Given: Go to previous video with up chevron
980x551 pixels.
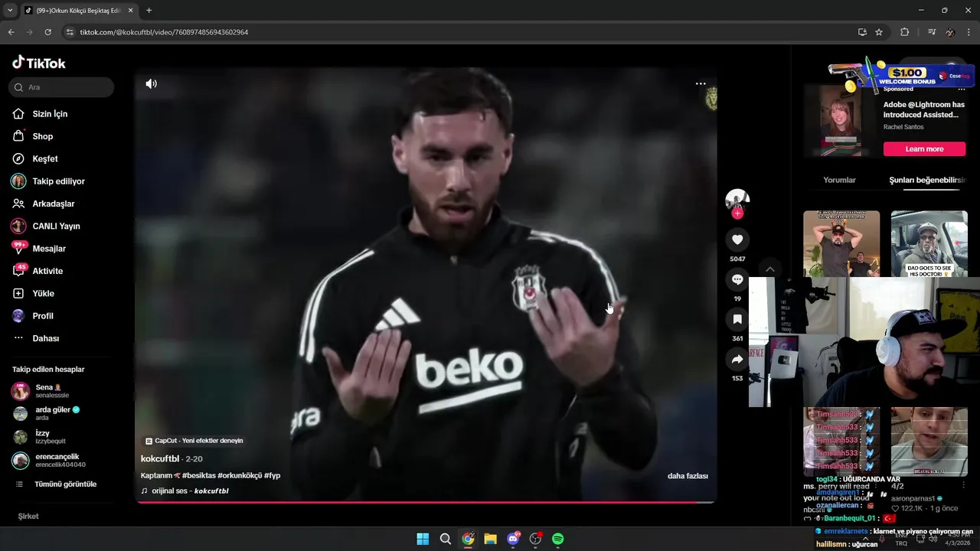Looking at the screenshot, I should (x=770, y=269).
